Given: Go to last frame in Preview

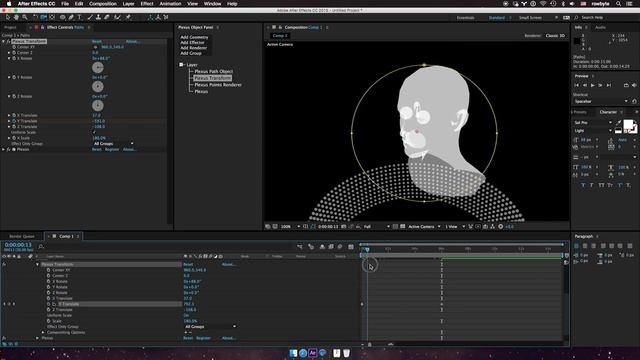Looking at the screenshot, I should tap(609, 85).
